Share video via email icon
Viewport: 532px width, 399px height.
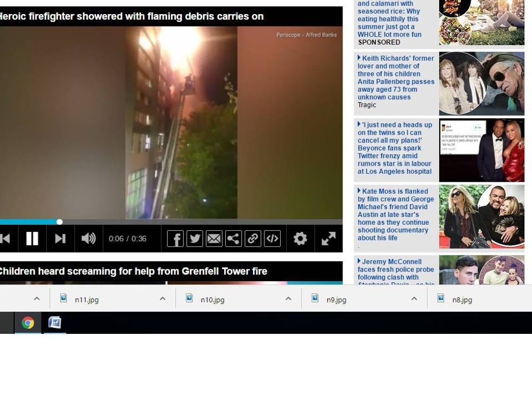214,238
